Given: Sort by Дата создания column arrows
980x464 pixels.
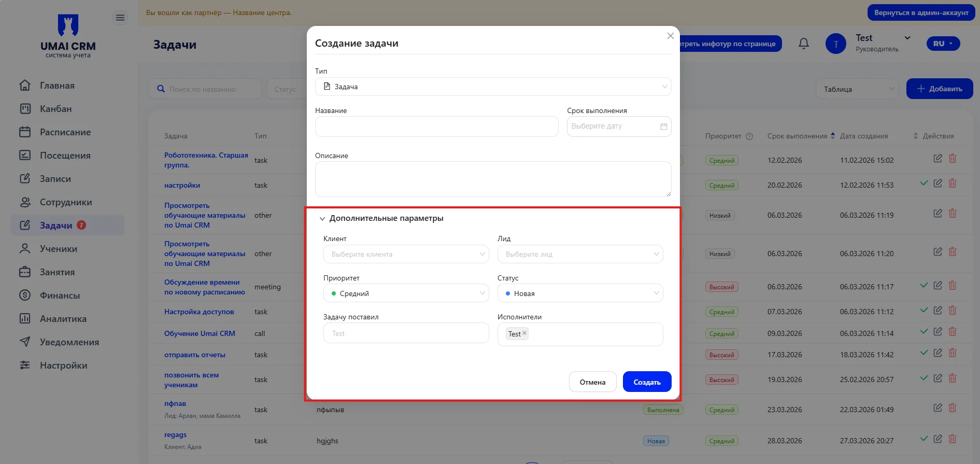Looking at the screenshot, I should (x=916, y=136).
